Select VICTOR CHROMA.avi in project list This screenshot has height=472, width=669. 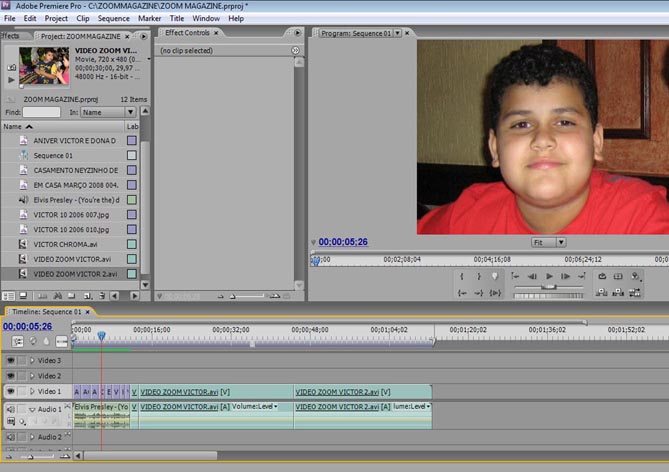click(65, 244)
